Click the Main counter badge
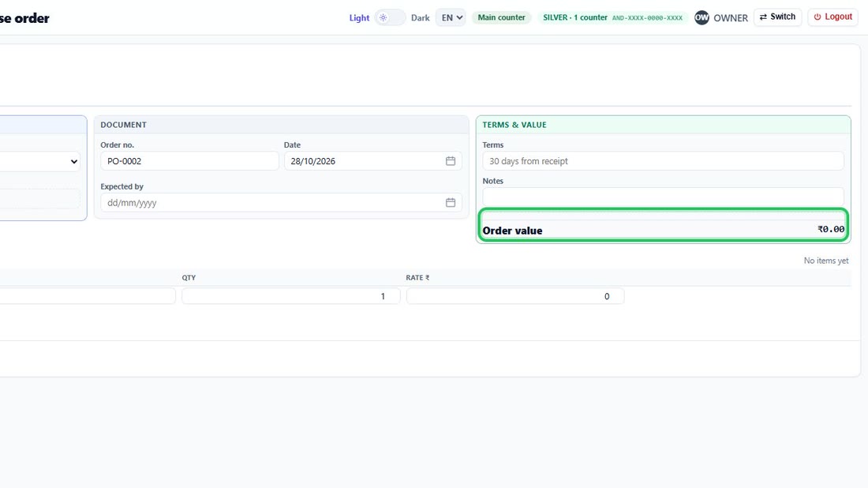Image resolution: width=868 pixels, height=488 pixels. (501, 17)
